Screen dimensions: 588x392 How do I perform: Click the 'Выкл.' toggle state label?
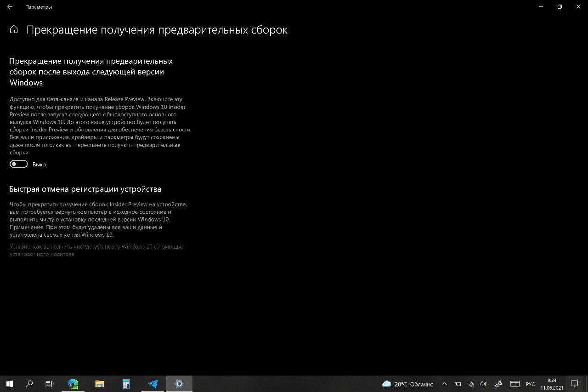[x=40, y=165]
